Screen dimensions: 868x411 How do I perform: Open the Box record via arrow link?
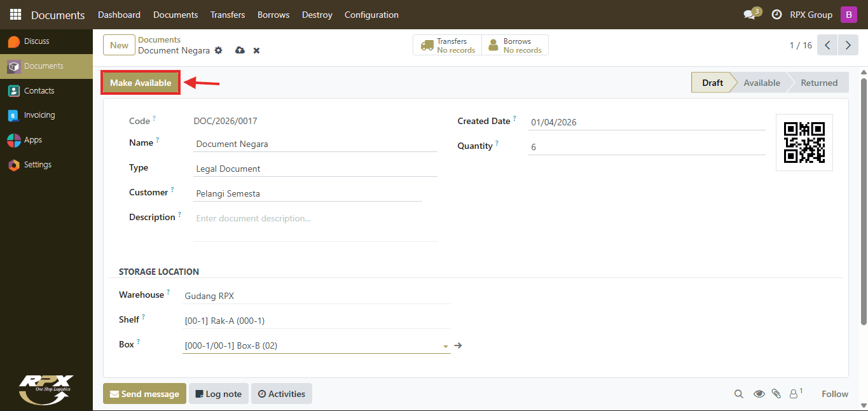458,345
